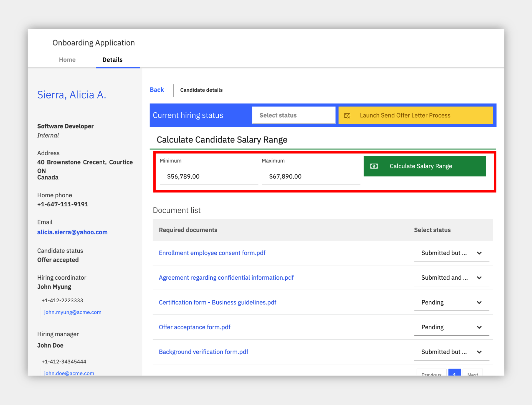This screenshot has width=532, height=405.
Task: Click the Candidate details breadcrumb text
Action: (201, 90)
